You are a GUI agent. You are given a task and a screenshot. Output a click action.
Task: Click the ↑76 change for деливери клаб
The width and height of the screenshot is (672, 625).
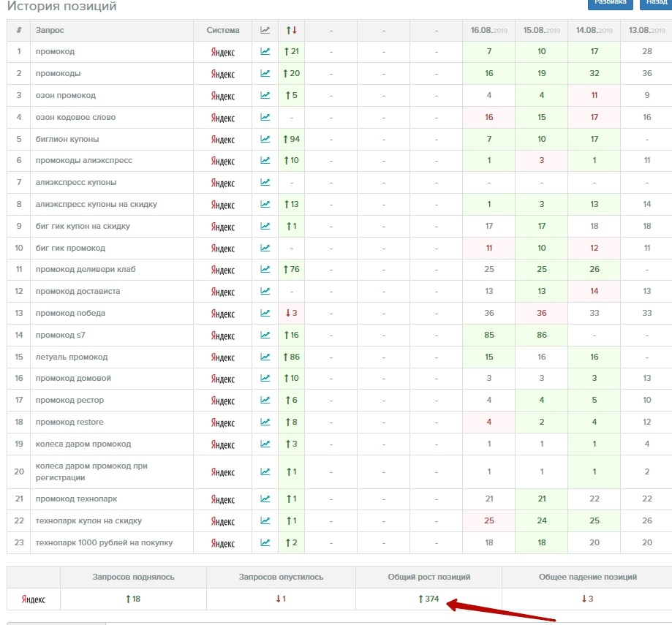292,269
